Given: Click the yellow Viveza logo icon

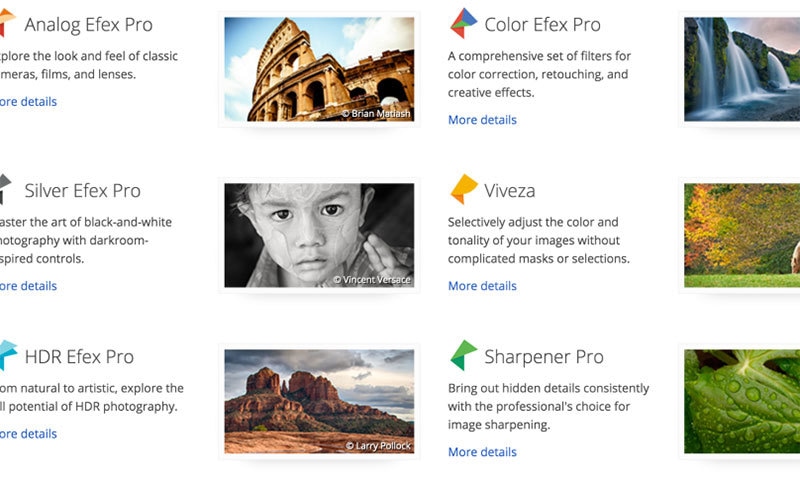Looking at the screenshot, I should click(x=463, y=189).
